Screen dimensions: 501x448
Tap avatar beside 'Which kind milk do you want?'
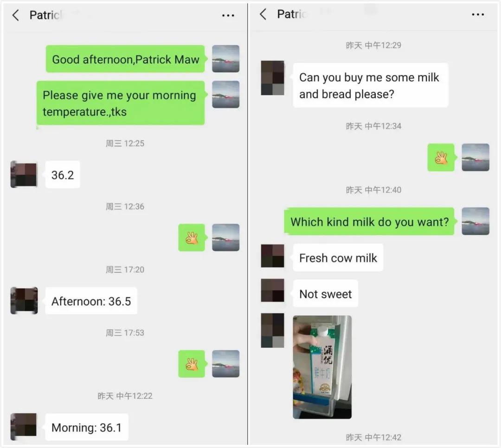(475, 221)
